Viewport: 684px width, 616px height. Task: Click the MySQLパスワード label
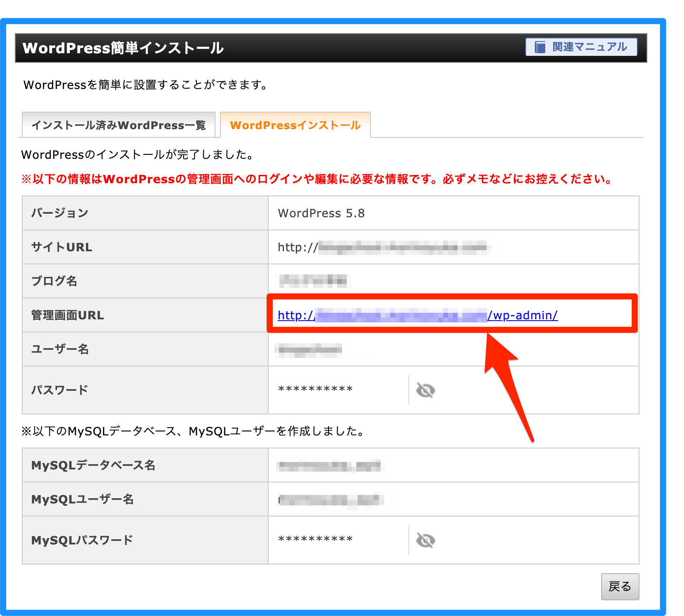(x=82, y=540)
